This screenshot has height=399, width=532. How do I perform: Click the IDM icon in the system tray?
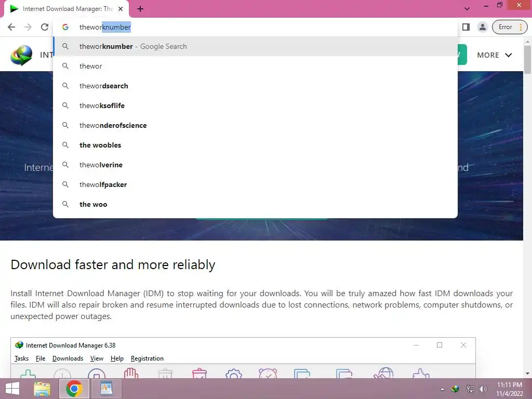[x=455, y=389]
